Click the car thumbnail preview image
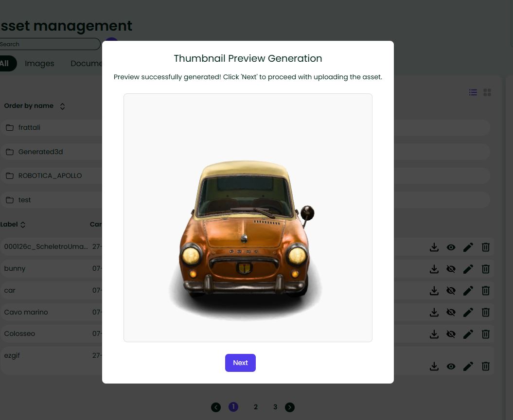The width and height of the screenshot is (513, 420). (x=248, y=217)
